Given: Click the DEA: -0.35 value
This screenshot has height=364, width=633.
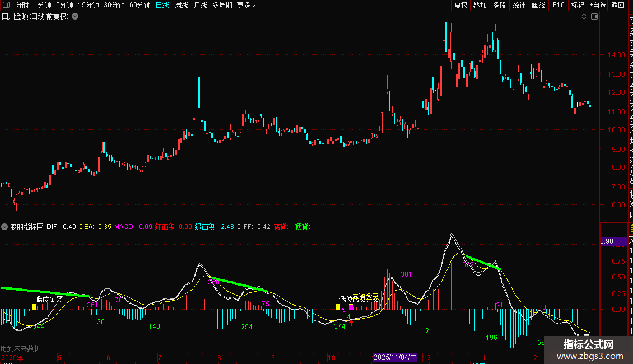Looking at the screenshot, I should pos(95,227).
